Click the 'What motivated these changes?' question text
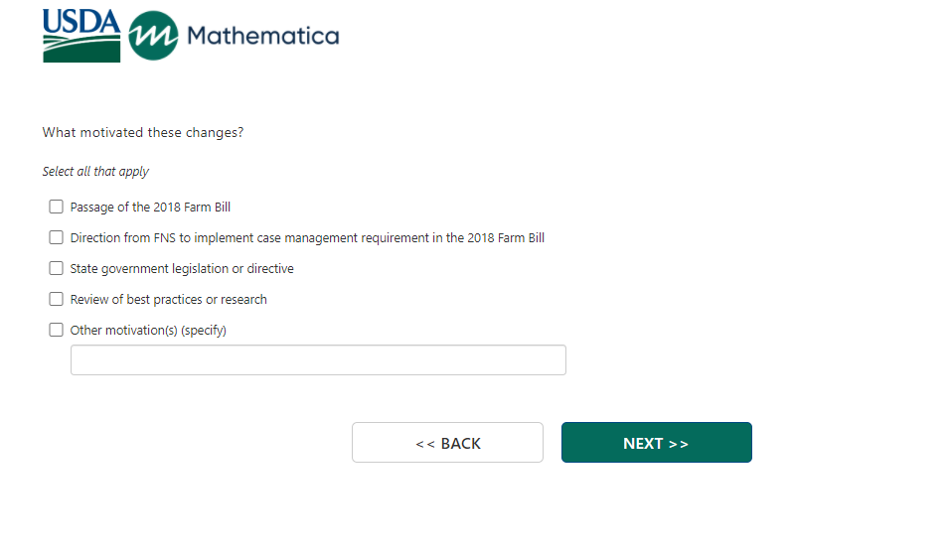Screen dimensions: 950x560 [143, 133]
